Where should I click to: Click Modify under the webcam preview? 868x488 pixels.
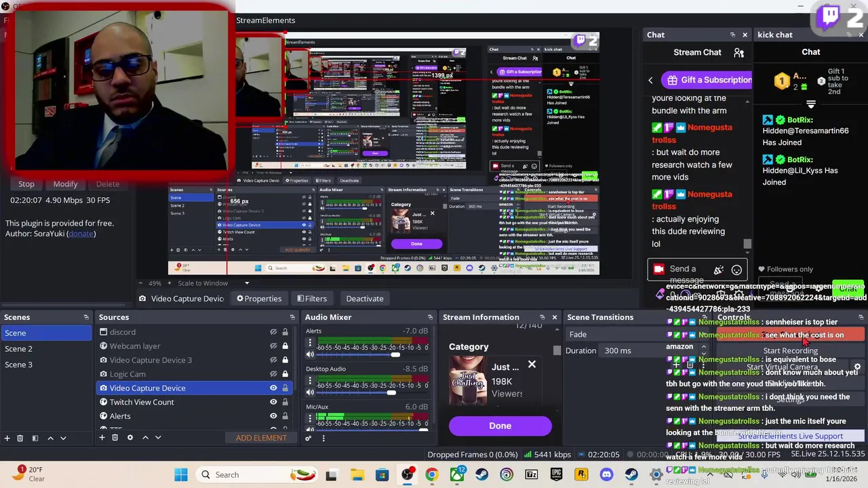65,184
